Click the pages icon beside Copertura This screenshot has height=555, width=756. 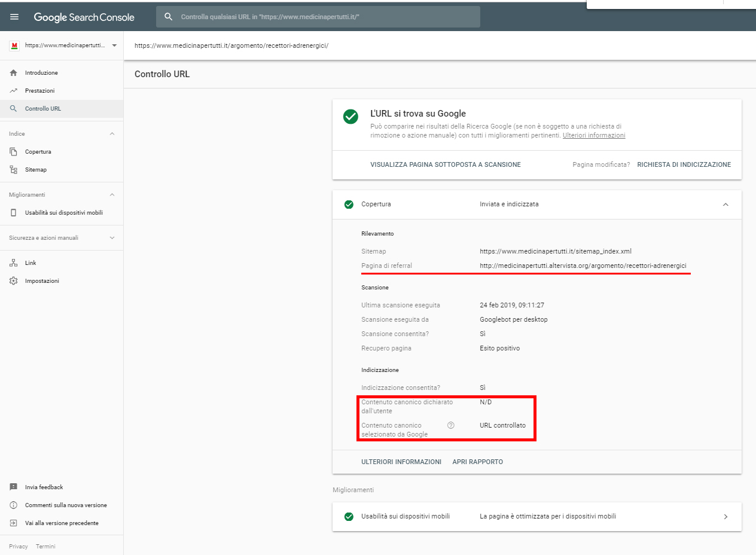click(14, 152)
